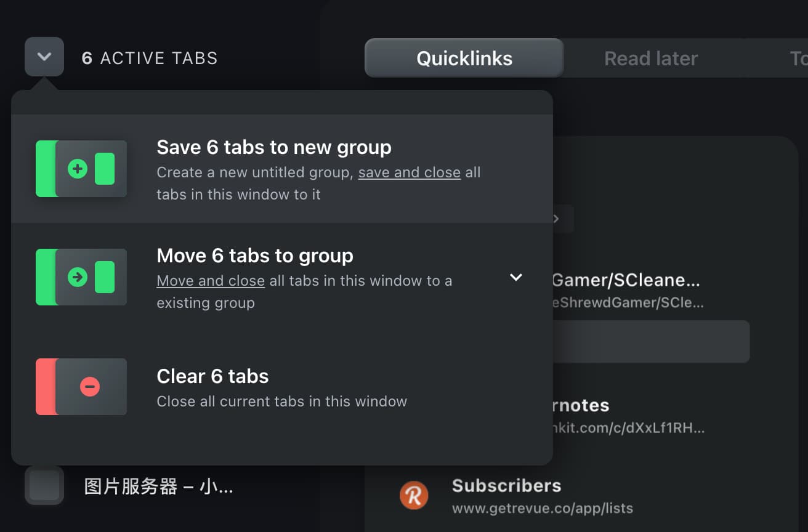
Task: Open the Subscribers quicklink
Action: pyautogui.click(x=506, y=486)
